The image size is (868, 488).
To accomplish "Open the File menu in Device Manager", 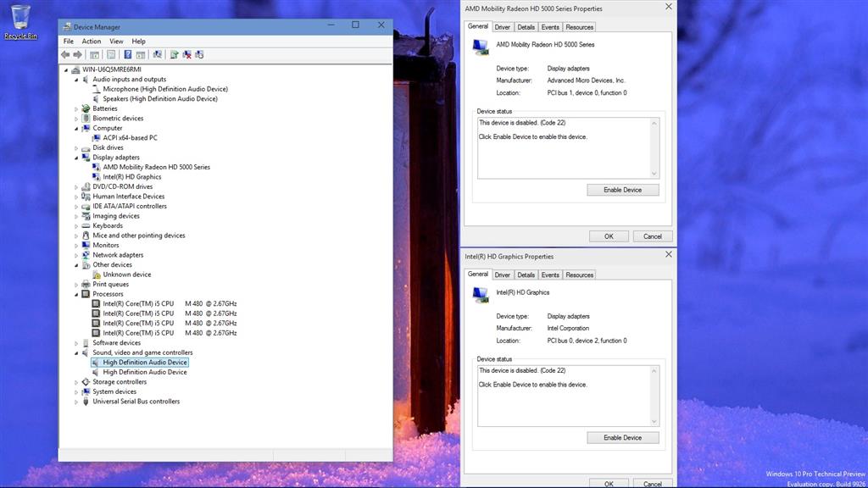I will (x=69, y=41).
